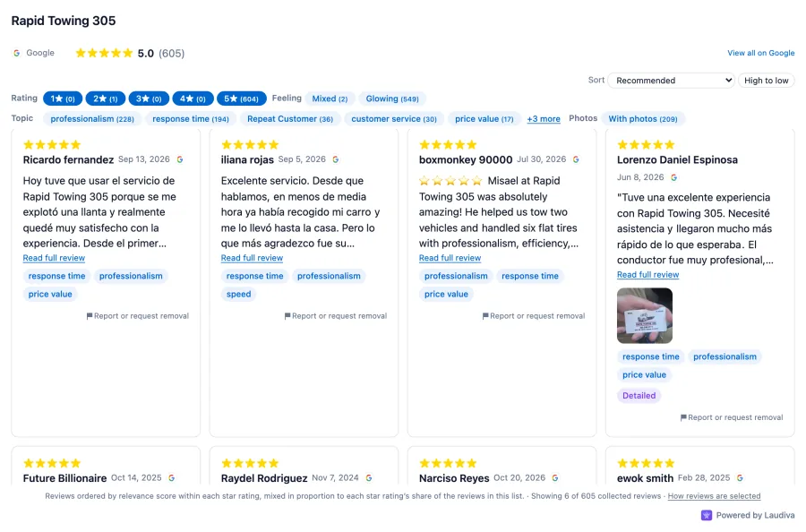The height and width of the screenshot is (532, 806).
Task: Click the Rapid Towing 305 heading
Action: [x=64, y=21]
